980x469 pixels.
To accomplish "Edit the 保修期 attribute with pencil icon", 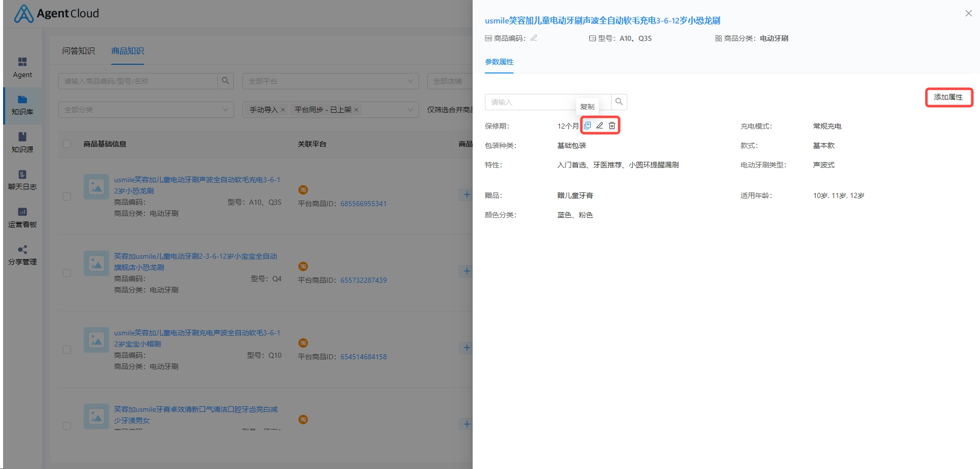I will [600, 126].
